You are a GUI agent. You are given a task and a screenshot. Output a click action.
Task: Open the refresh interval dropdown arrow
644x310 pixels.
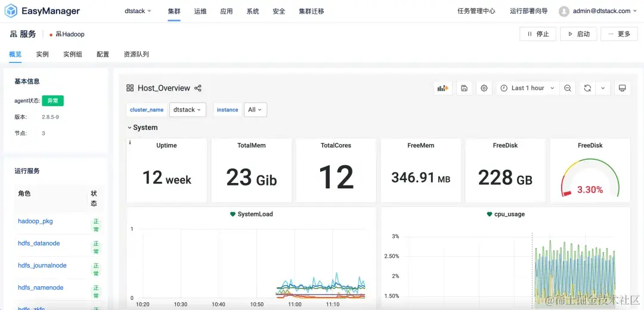(602, 88)
